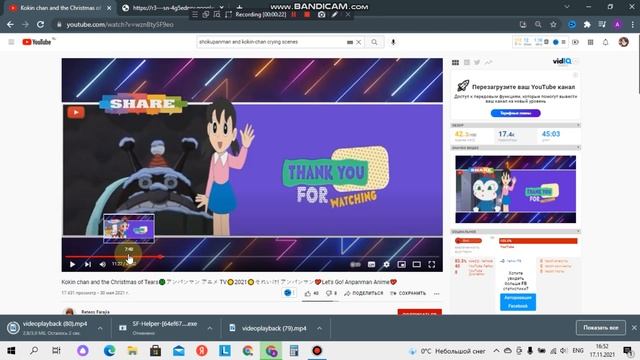Switch to the https://r3 second tab
This screenshot has height=360, width=640.
point(173,8)
